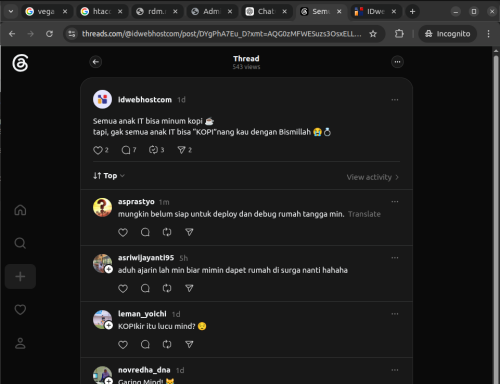This screenshot has height=384, width=500.
Task: Switch to the 'IDwe' browser tab
Action: click(x=375, y=11)
